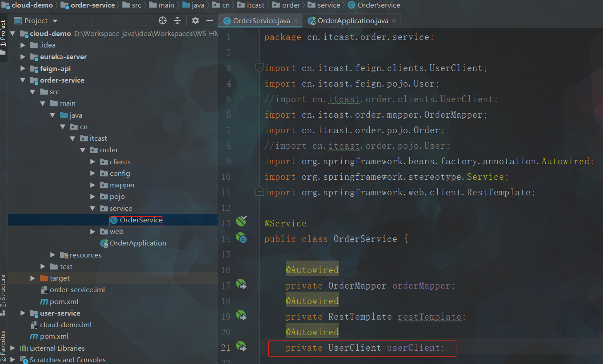Image resolution: width=603 pixels, height=364 pixels.
Task: Click the External Libraries icon
Action: coord(24,348)
